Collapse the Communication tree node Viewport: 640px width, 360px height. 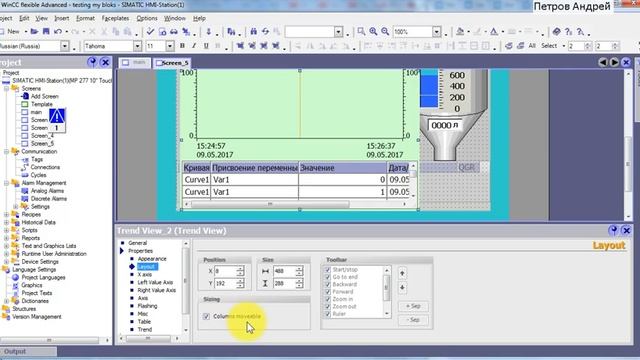click(7, 151)
